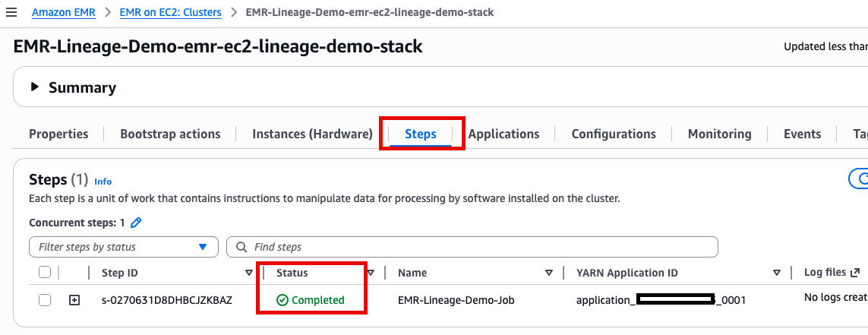Sort by Name column arrow
868x335 pixels.
pyautogui.click(x=548, y=273)
